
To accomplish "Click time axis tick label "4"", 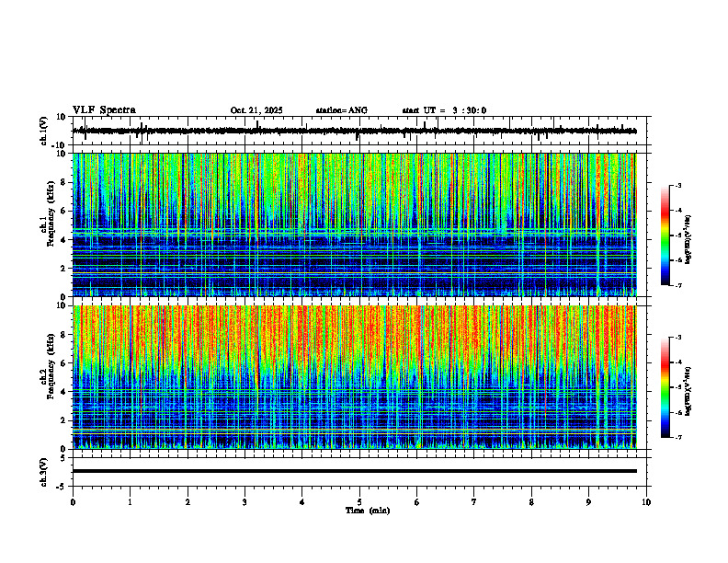I will pos(302,502).
